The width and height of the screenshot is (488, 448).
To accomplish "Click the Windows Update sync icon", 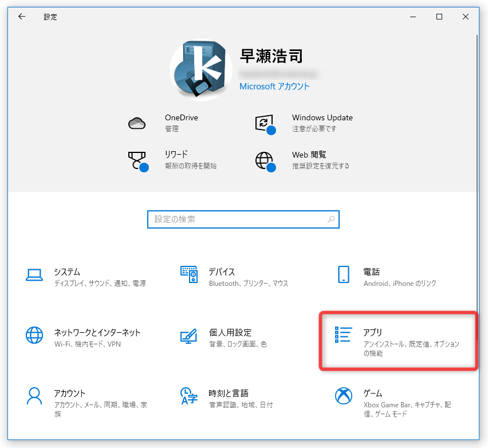I will (x=265, y=124).
